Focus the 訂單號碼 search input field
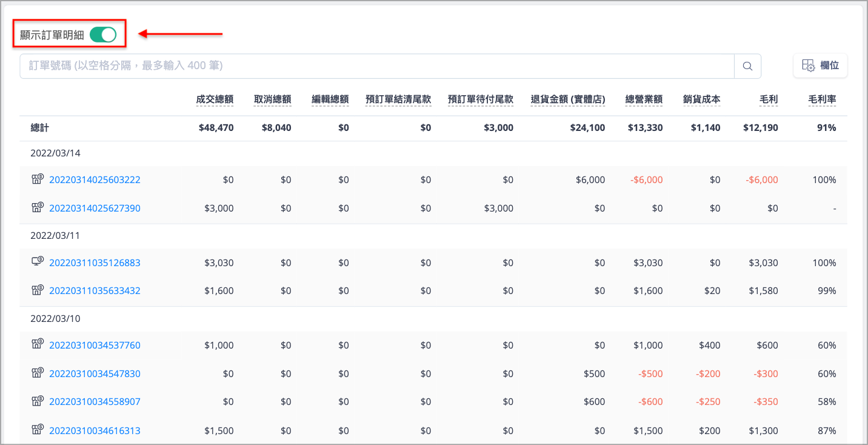Viewport: 868px width, 445px height. click(x=377, y=66)
